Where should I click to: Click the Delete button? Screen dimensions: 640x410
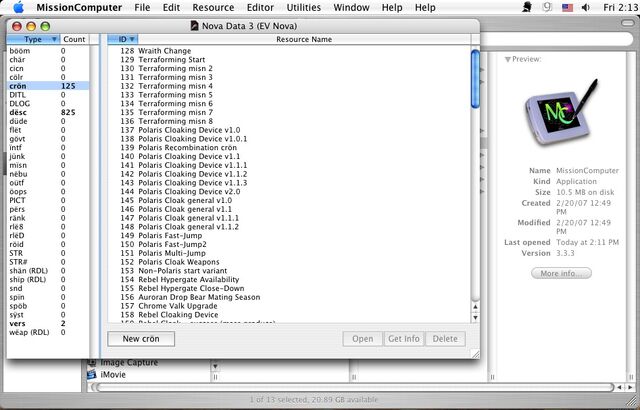(445, 339)
